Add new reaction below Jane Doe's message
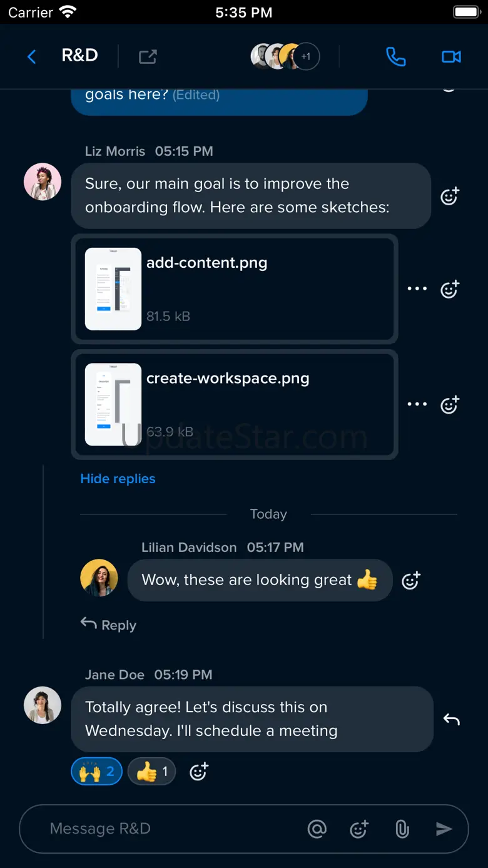The width and height of the screenshot is (488, 868). click(x=198, y=772)
